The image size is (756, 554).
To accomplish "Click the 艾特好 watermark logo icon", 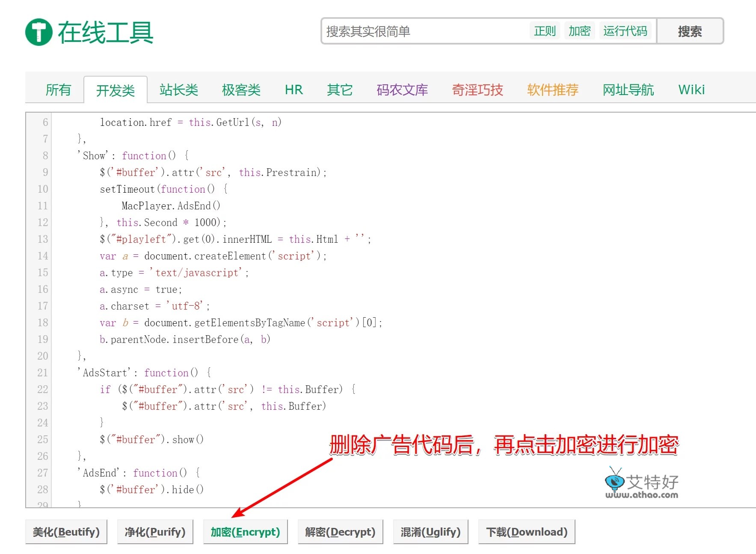I will pyautogui.click(x=615, y=480).
